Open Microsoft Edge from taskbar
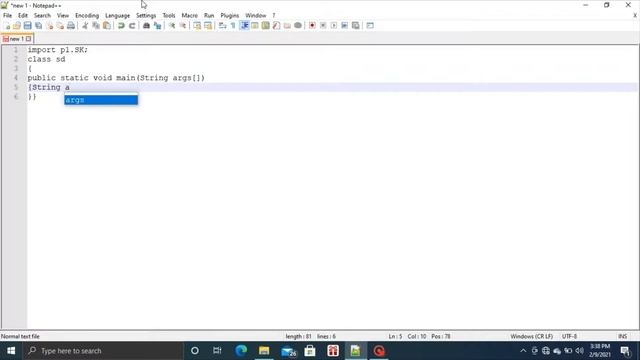640x360 pixels. pos(241,351)
